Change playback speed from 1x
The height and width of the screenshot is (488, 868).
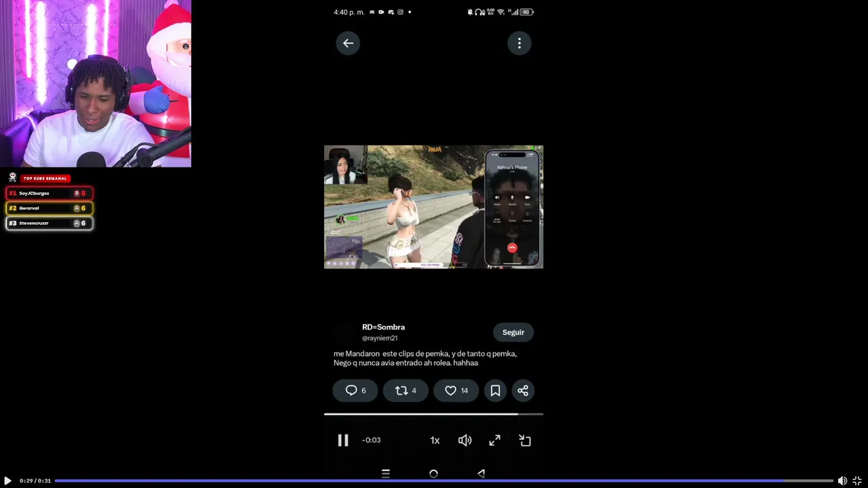point(435,441)
